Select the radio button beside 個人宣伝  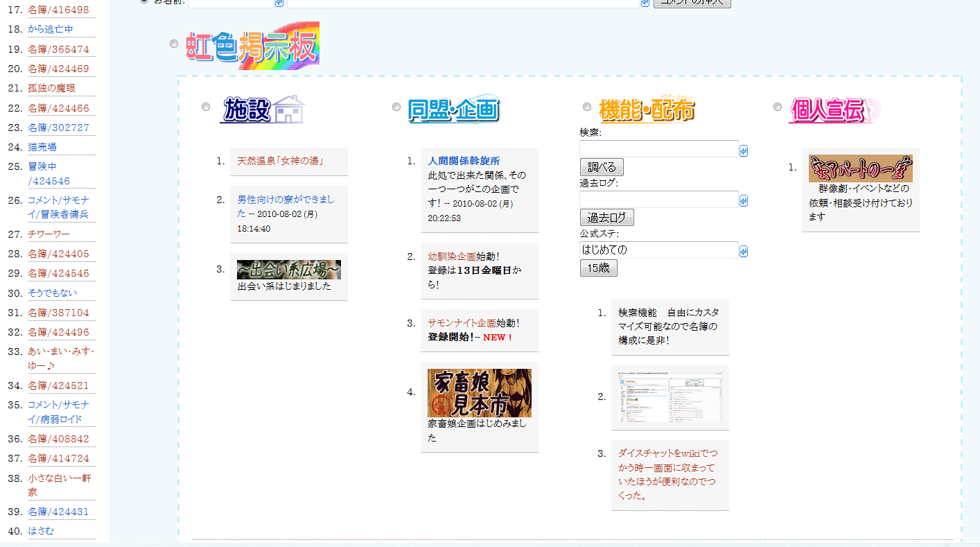tap(778, 107)
